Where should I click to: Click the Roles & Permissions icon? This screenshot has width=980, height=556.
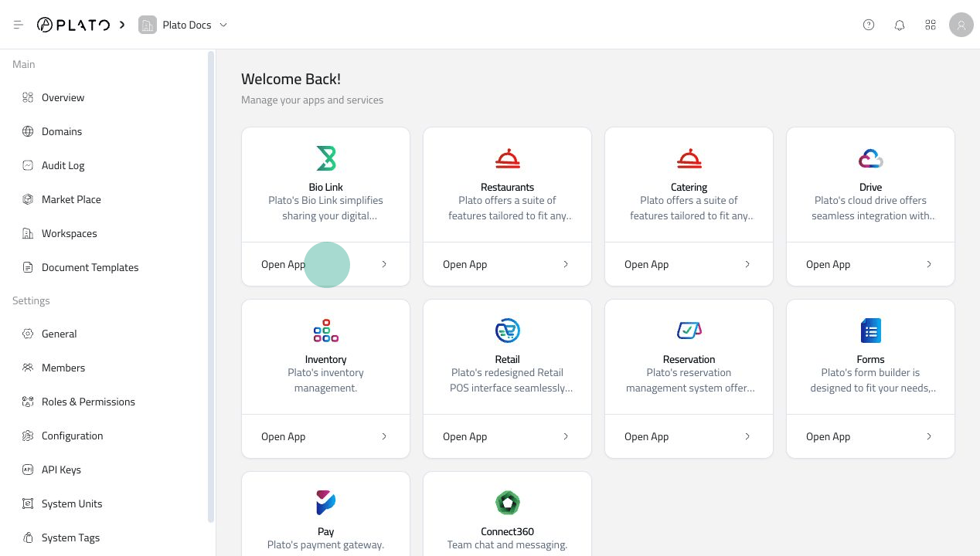point(28,402)
